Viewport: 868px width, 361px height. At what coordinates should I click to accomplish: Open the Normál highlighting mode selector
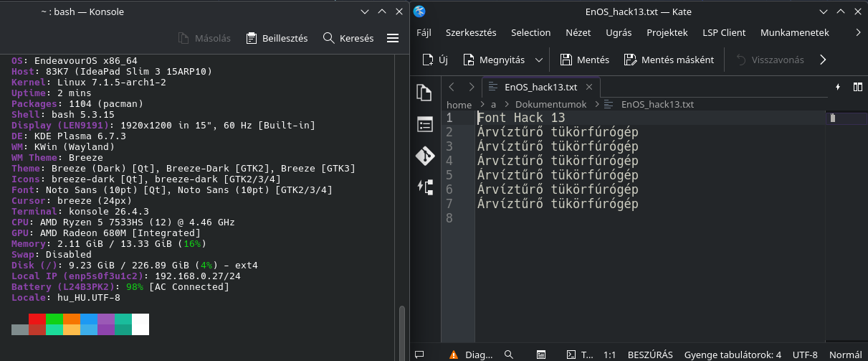(x=846, y=355)
